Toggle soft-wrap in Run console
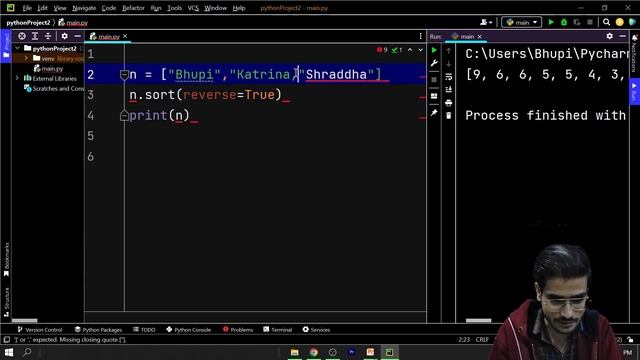The height and width of the screenshot is (360, 640). pos(449,77)
